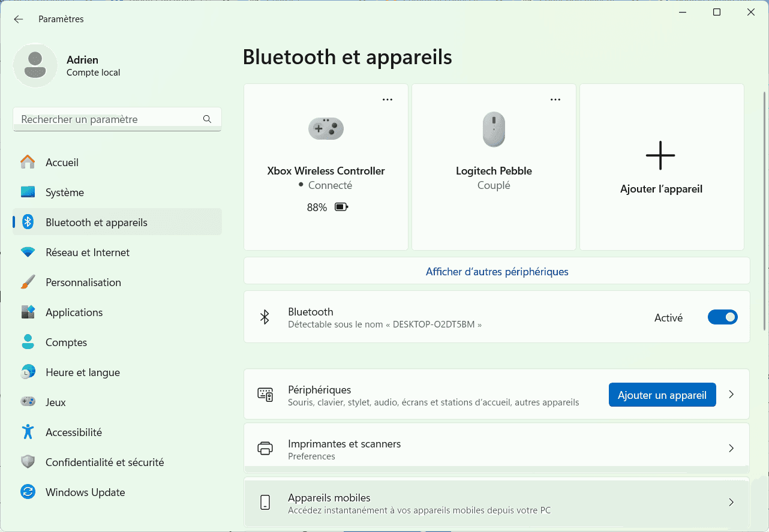The width and height of the screenshot is (769, 532).
Task: Click the Logitech Pebble device name
Action: pyautogui.click(x=494, y=171)
